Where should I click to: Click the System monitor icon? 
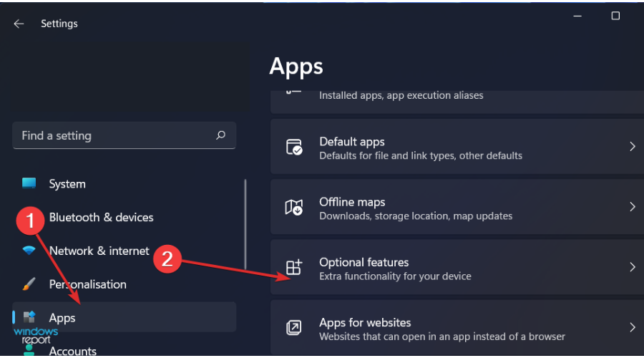point(29,184)
